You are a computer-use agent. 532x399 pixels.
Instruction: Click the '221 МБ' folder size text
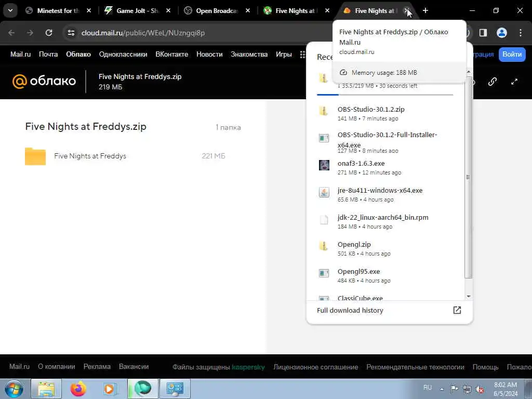214,156
